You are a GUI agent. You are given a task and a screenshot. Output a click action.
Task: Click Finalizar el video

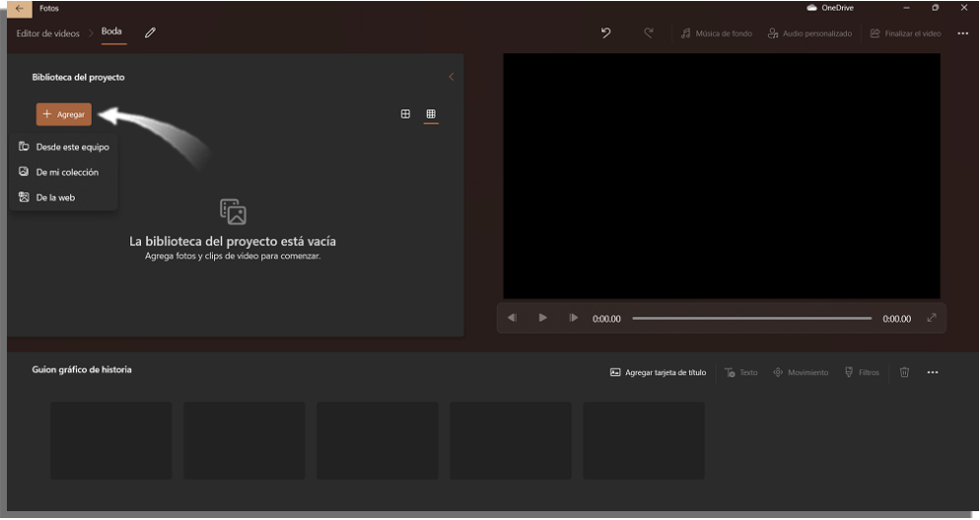pyautogui.click(x=905, y=34)
